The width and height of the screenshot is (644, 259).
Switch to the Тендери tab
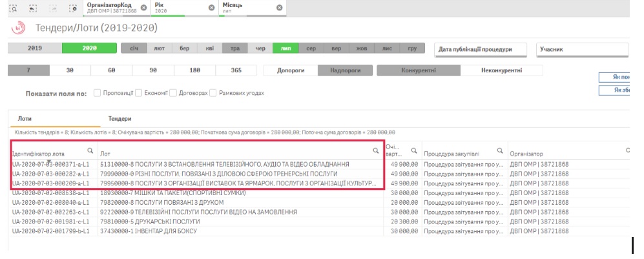[x=119, y=119]
